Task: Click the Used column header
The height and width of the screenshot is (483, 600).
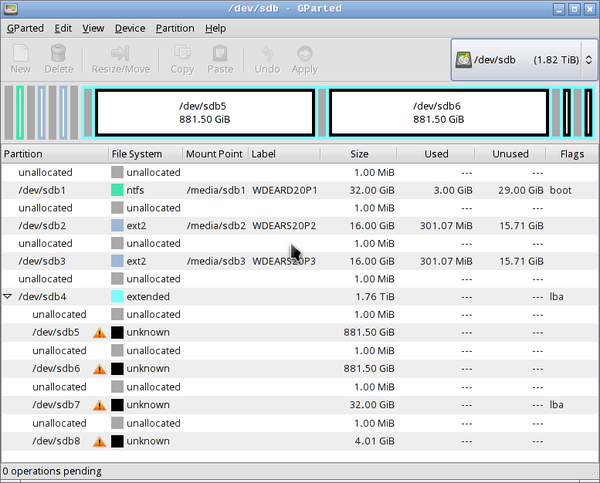Action: 436,154
